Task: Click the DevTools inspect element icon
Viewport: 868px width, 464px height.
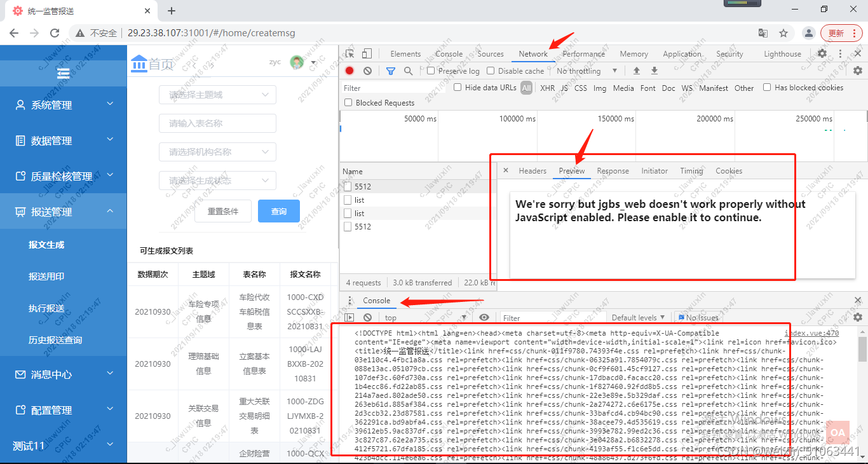Action: click(350, 54)
